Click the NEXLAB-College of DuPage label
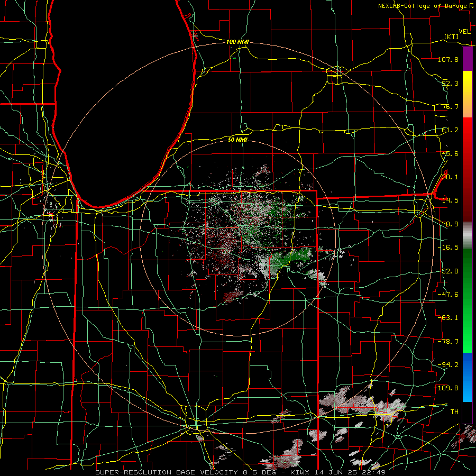476x476 pixels. (x=423, y=6)
